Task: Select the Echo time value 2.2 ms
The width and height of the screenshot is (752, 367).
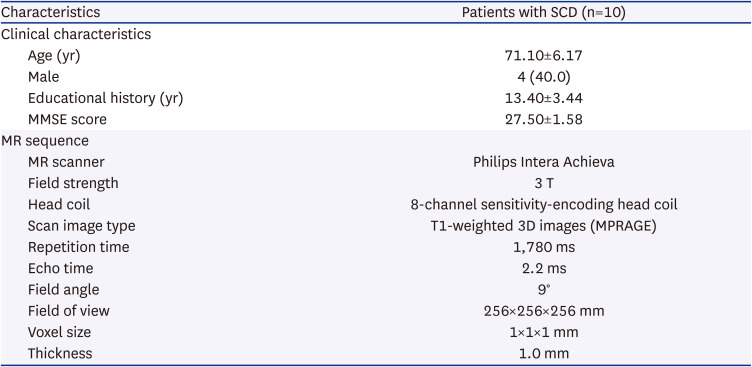Action: tap(543, 268)
